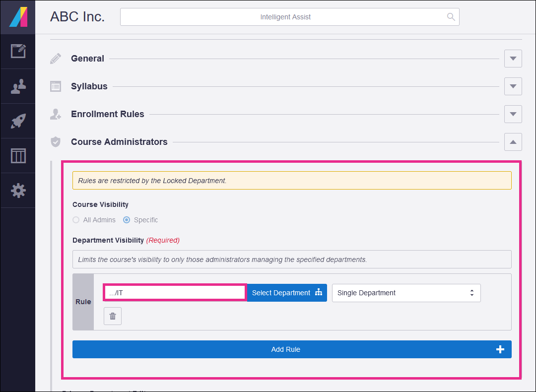
Task: Select the pencil edit icon in the sidebar
Action: 18,51
